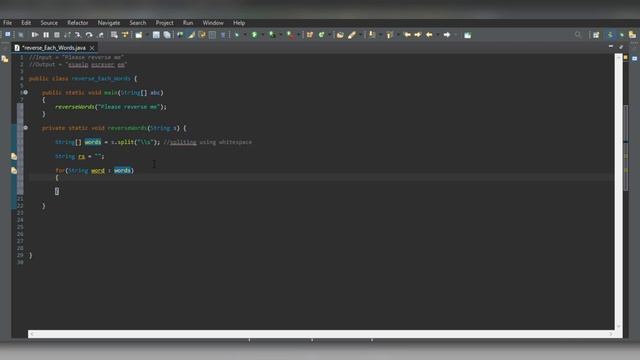Open the Run button dropdown arrow

pos(262,35)
